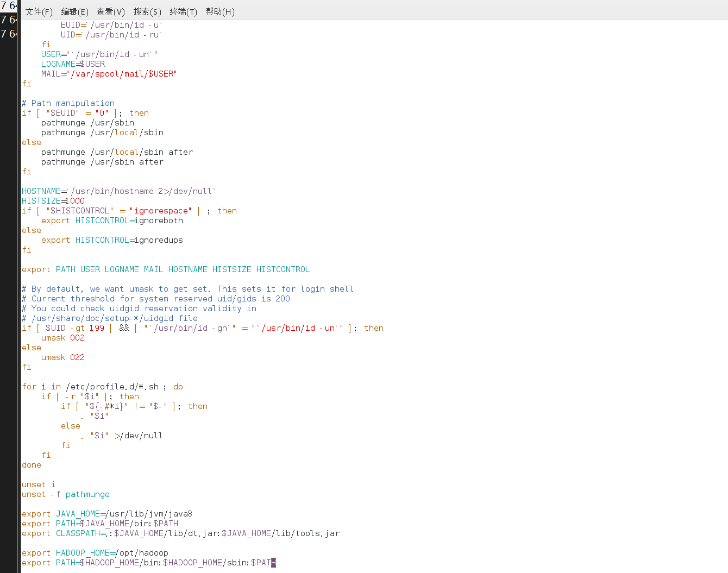Click the 'unset i' line
The height and width of the screenshot is (573, 728).
coord(39,484)
